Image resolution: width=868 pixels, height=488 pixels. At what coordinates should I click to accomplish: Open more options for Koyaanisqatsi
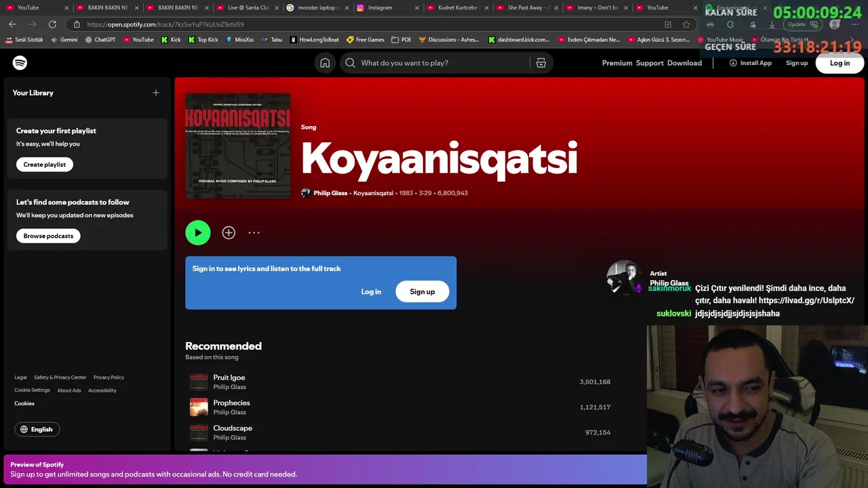pos(254,232)
